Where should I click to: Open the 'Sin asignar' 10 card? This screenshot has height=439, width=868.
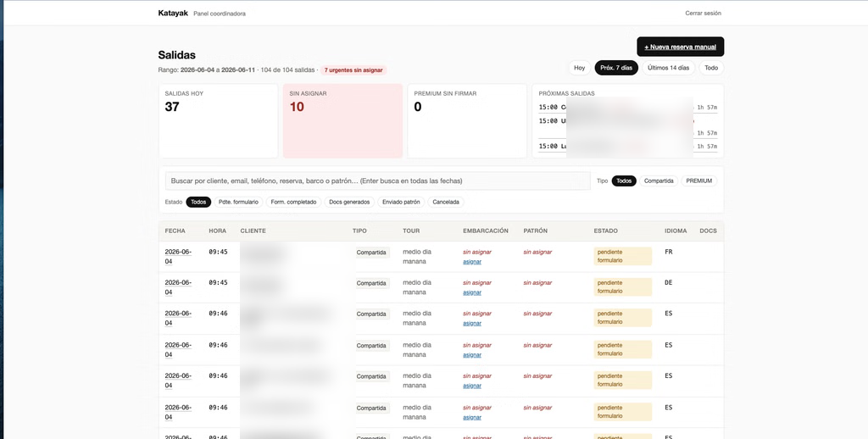pos(342,120)
